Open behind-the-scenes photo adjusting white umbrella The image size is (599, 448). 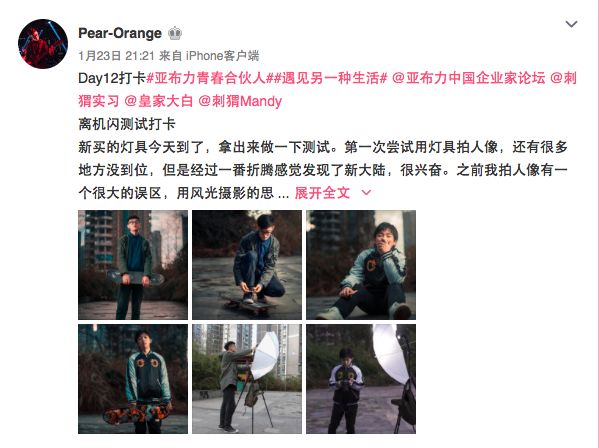pos(247,379)
